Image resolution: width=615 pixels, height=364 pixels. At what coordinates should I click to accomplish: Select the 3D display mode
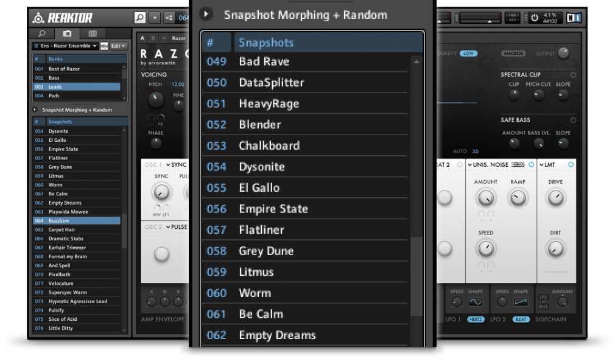click(476, 152)
